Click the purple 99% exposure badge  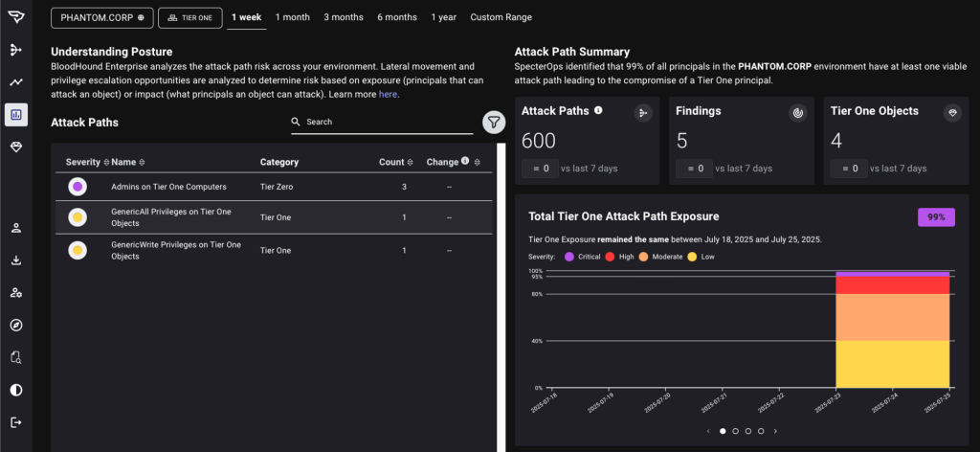(x=936, y=217)
